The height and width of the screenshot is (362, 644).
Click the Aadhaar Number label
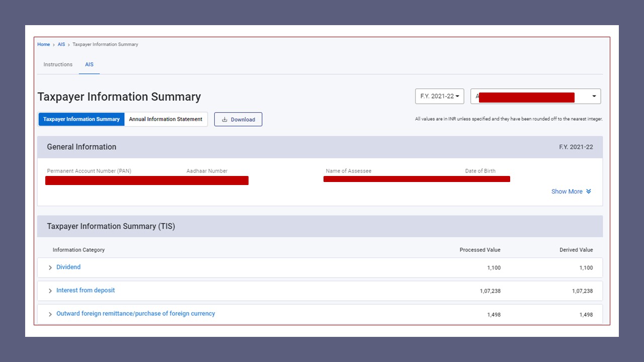click(x=207, y=171)
